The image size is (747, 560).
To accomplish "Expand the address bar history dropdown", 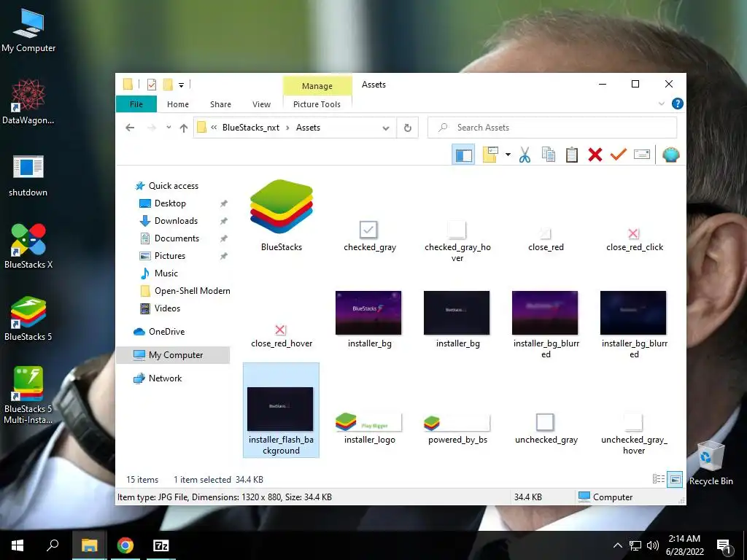I will 386,128.
